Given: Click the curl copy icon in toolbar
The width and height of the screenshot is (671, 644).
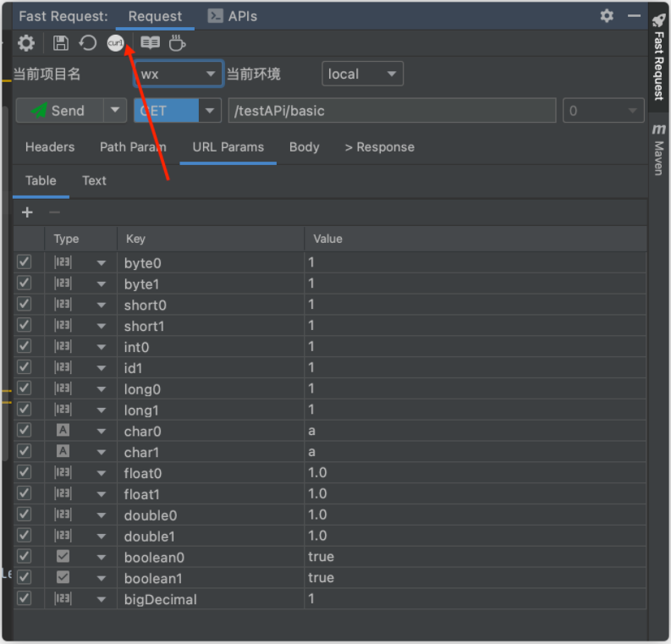Looking at the screenshot, I should [115, 43].
